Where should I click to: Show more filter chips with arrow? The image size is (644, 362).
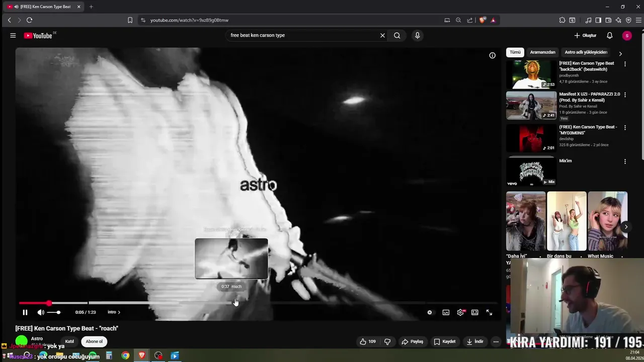(620, 53)
